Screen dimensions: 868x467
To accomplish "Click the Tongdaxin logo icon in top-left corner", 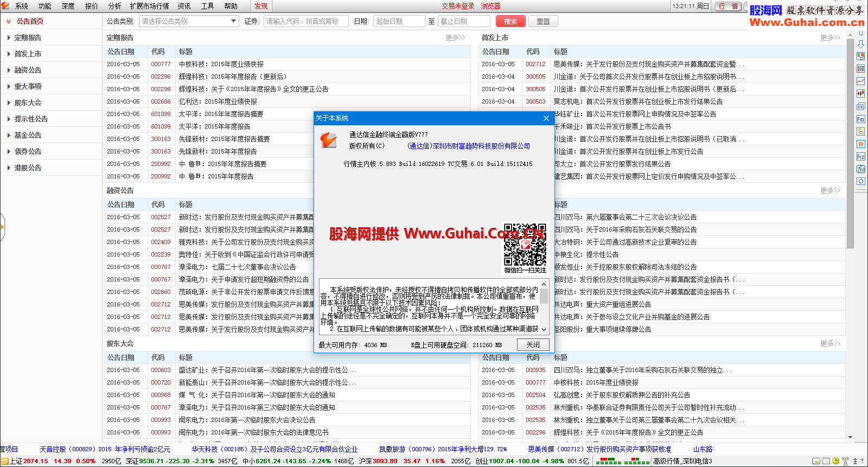I will coord(5,6).
